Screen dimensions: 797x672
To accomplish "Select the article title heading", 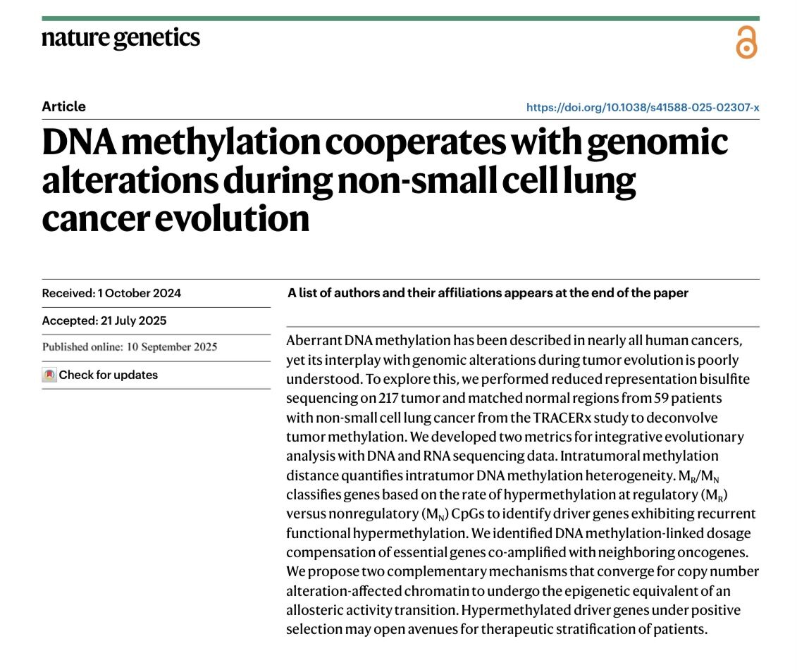I will click(385, 180).
